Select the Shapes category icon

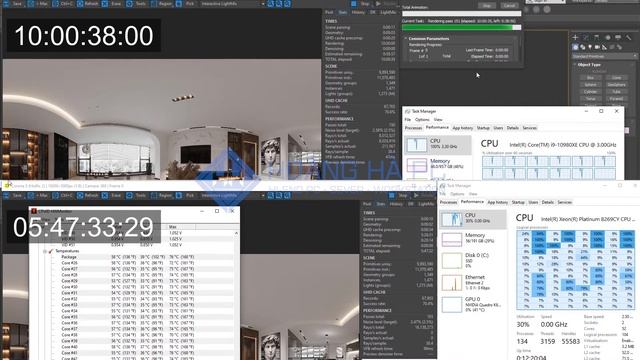coord(583,47)
